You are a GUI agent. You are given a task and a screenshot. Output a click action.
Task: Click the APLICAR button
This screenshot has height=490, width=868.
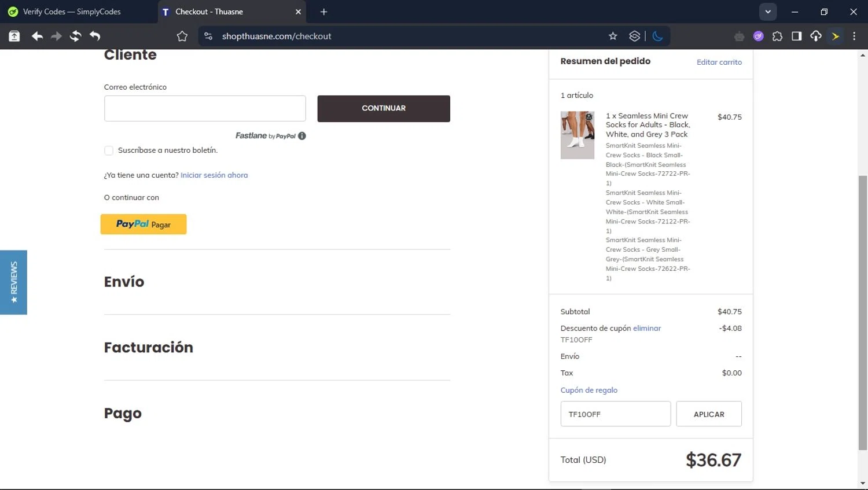click(x=709, y=414)
